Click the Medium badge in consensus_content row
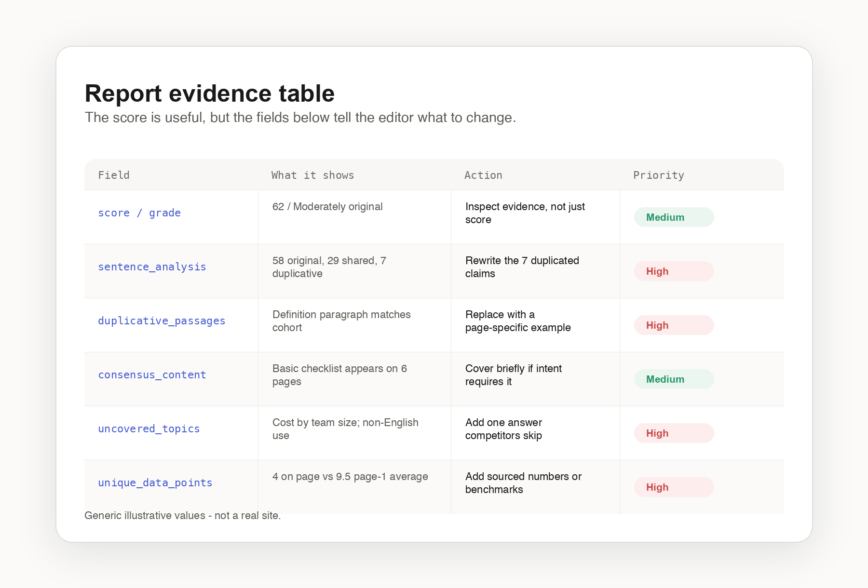 coord(674,379)
